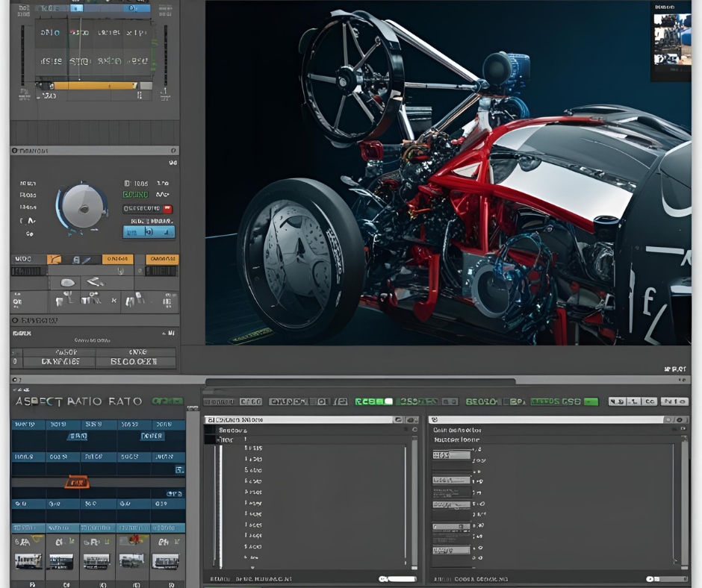Image resolution: width=702 pixels, height=588 pixels.
Task: Open the small preview thumbnail in the viewport corner
Action: 671,40
